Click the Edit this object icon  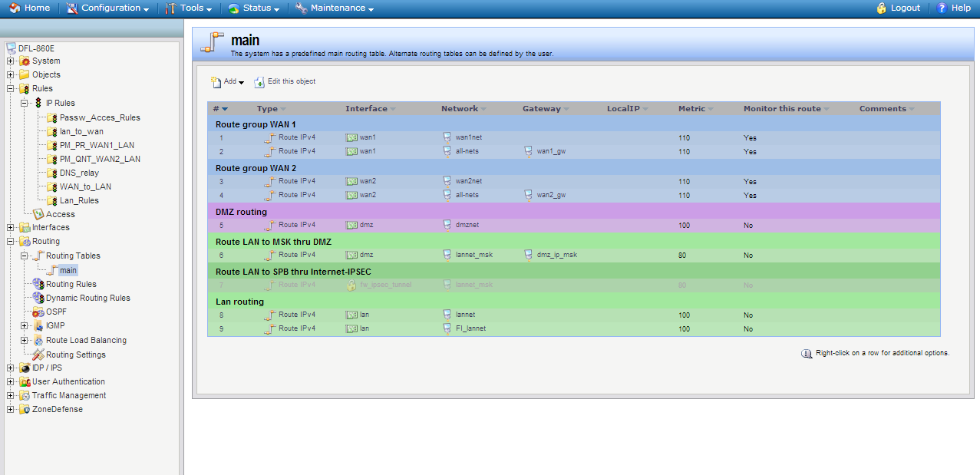tap(259, 82)
